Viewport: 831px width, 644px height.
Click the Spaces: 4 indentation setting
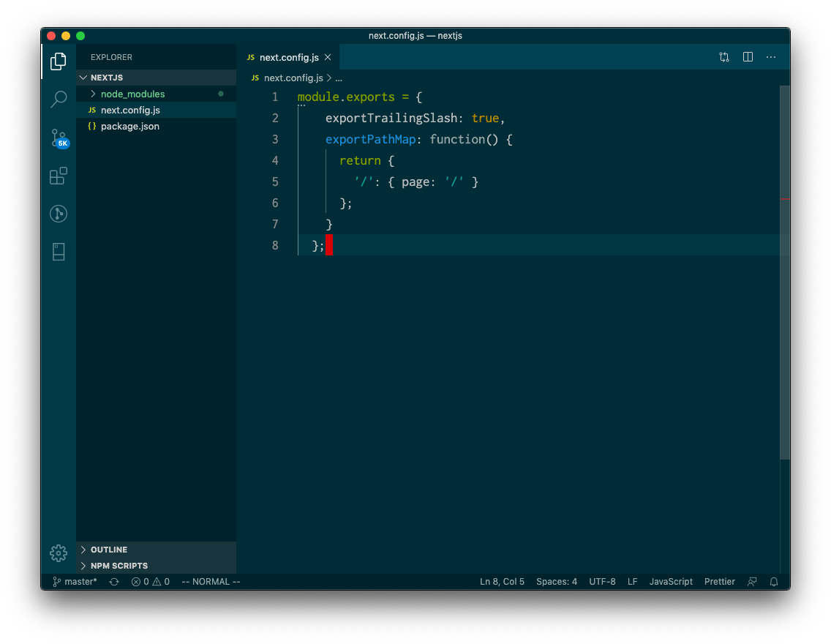point(557,581)
